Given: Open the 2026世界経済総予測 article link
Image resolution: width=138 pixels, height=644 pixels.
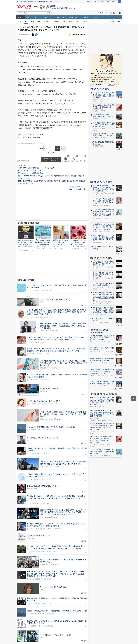Looking at the screenshot, I should 56,525.
